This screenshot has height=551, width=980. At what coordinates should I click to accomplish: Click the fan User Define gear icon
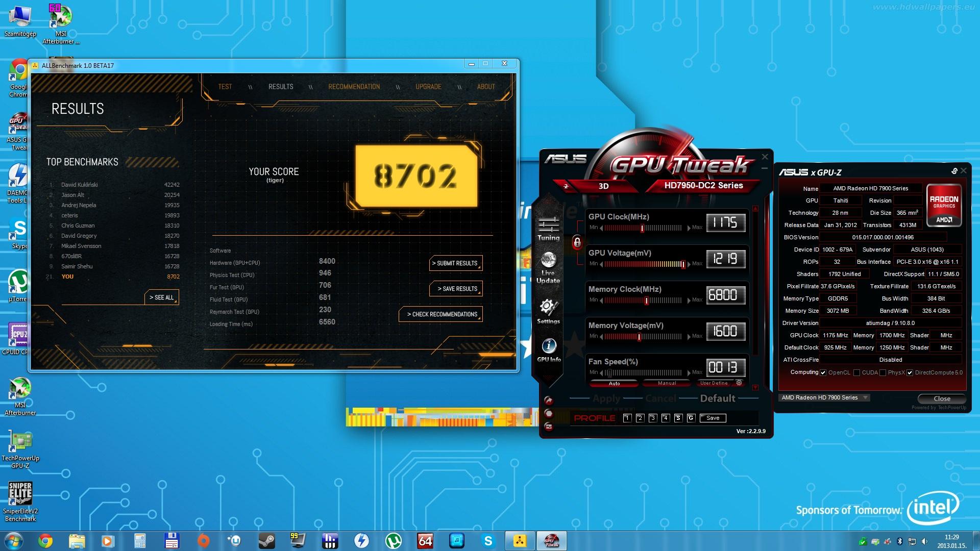tap(739, 383)
